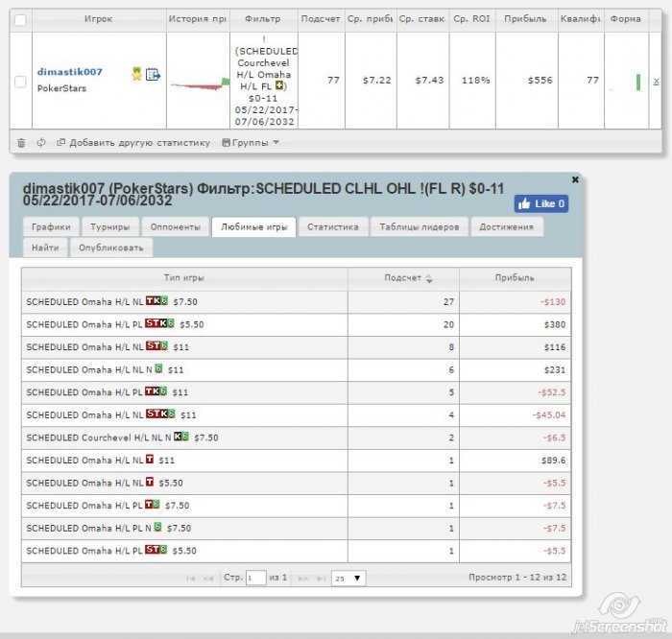Click the 118% average ROI value

(476, 81)
